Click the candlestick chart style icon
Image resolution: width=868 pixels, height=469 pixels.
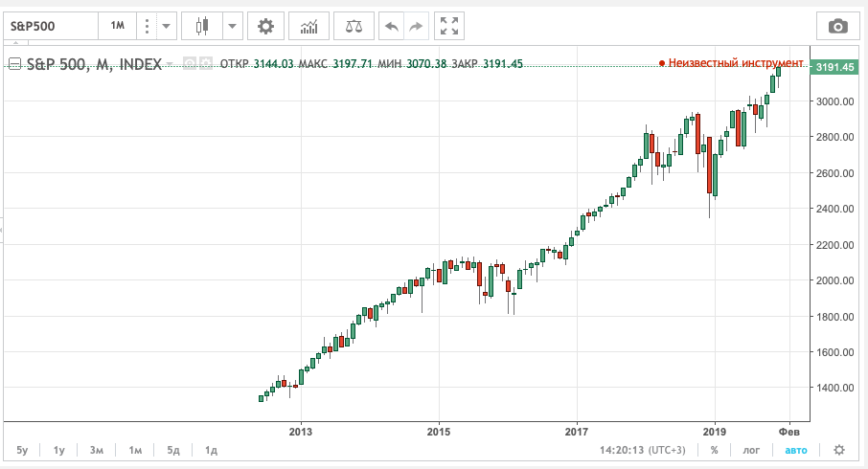[202, 26]
